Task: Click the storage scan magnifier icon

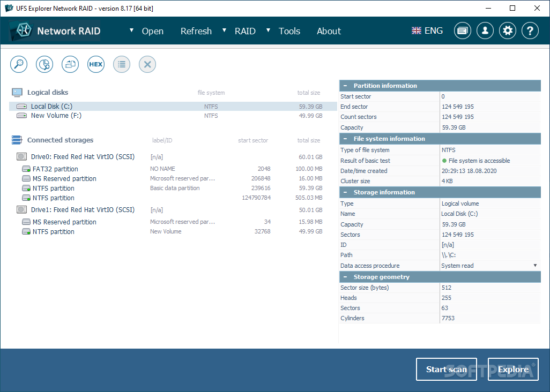Action: pos(19,64)
